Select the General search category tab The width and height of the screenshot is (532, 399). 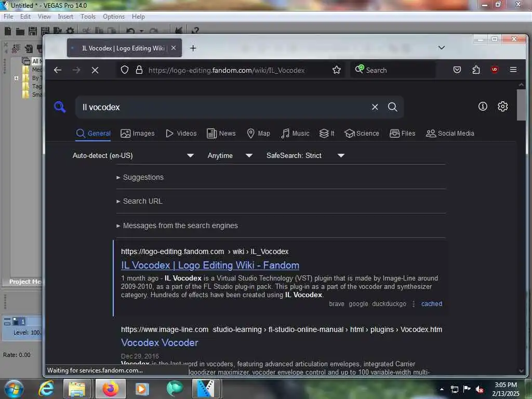tap(93, 134)
